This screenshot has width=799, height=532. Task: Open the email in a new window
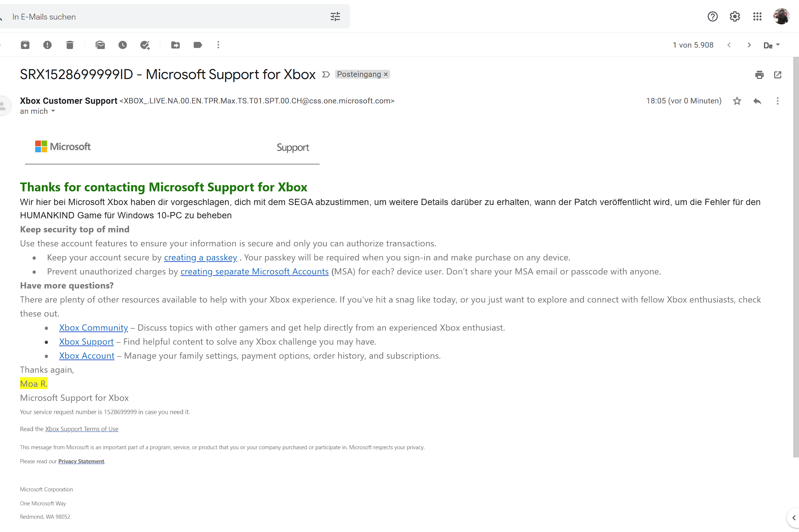coord(778,75)
